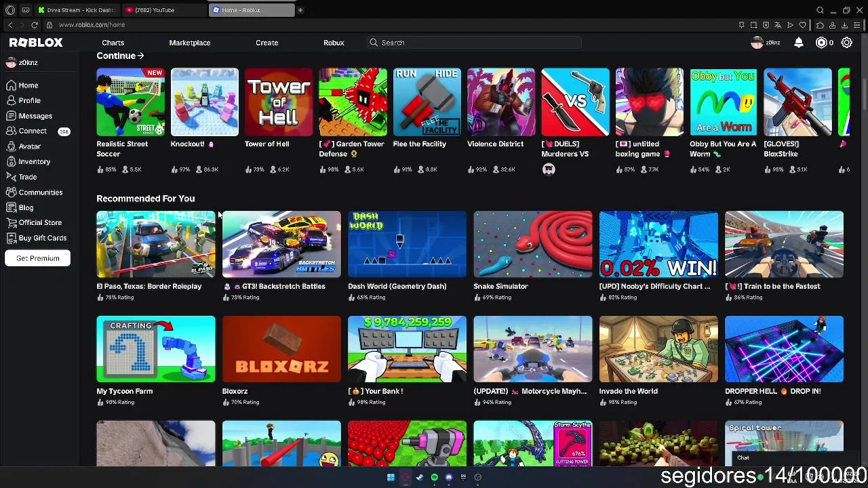Switch to the Kick Dashboard browser tab
Image resolution: width=868 pixels, height=488 pixels.
(x=77, y=10)
